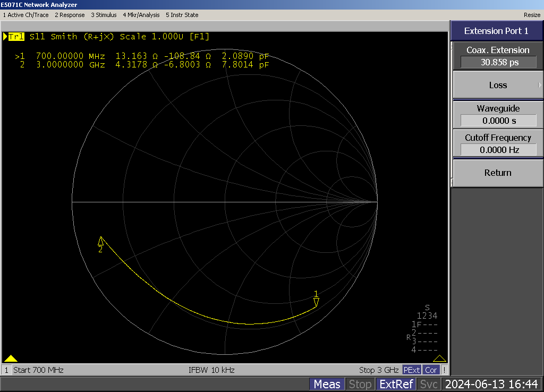Click the hollow stop-frequency triangle indicator
The height and width of the screenshot is (392, 544).
pyautogui.click(x=440, y=358)
